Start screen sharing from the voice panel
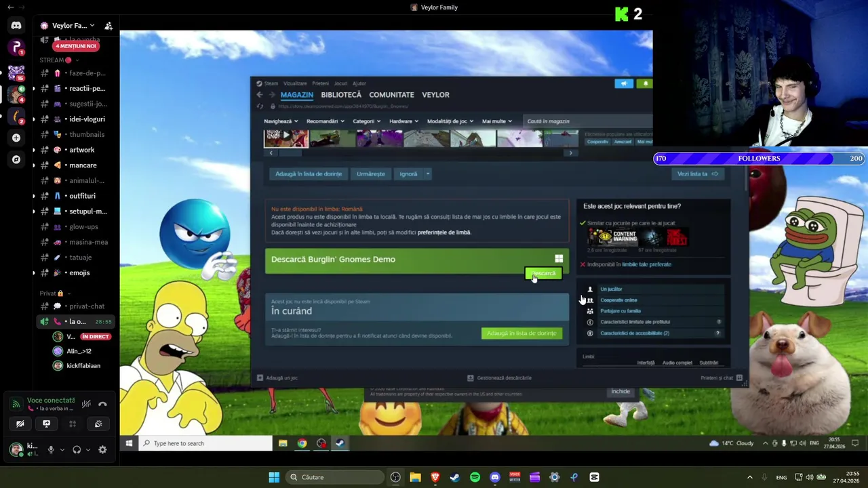The image size is (868, 488). [x=46, y=424]
